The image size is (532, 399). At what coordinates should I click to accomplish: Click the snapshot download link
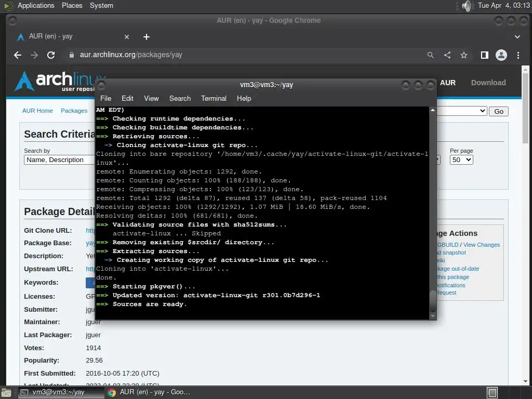[451, 253]
